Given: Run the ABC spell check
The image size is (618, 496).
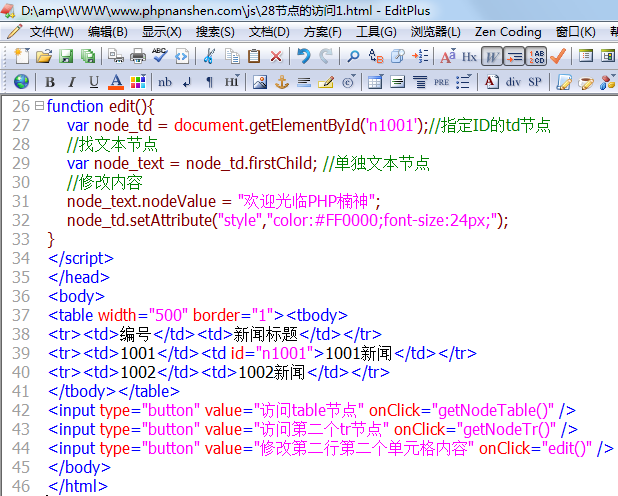Looking at the screenshot, I should pos(160,56).
